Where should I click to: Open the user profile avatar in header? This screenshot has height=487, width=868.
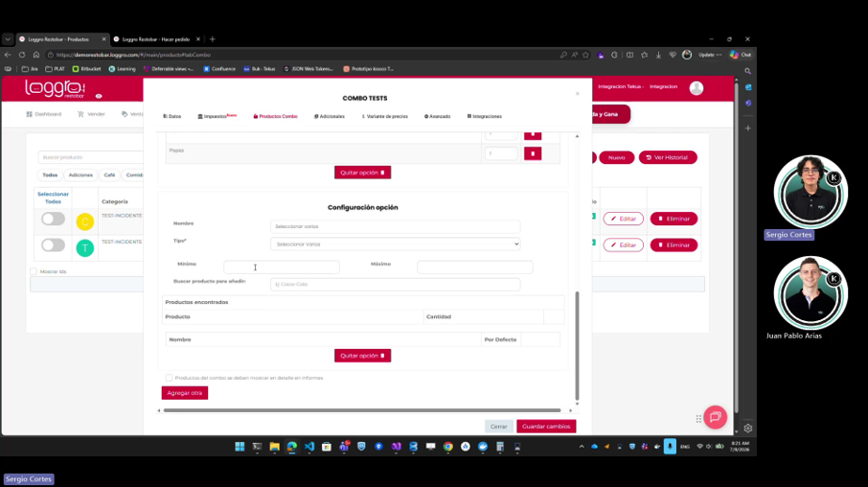point(697,88)
